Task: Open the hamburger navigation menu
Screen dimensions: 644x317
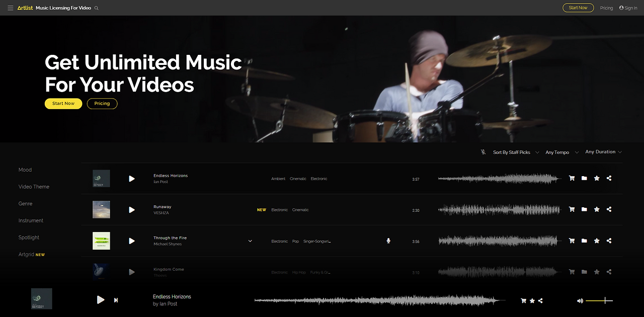Action: click(10, 8)
